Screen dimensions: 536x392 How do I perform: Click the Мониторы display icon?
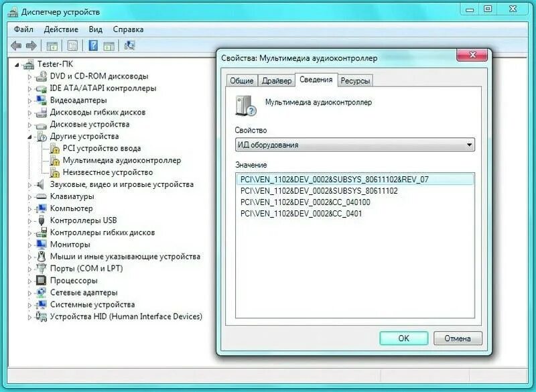(x=42, y=245)
